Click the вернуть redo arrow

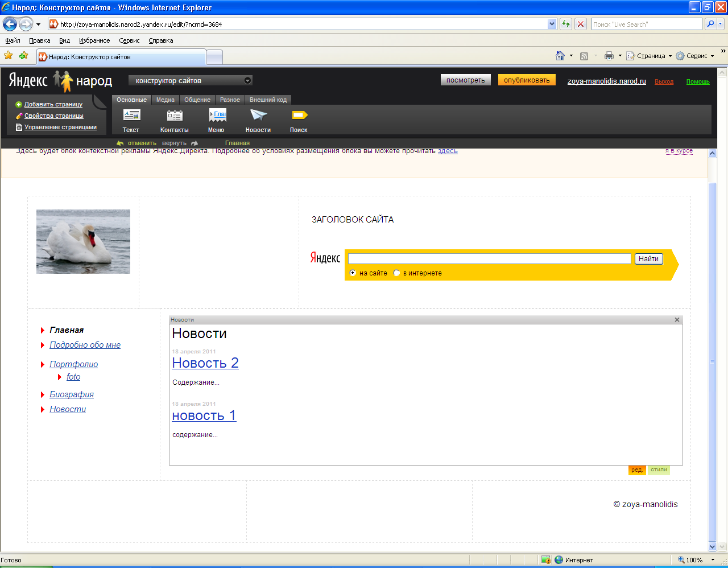click(195, 143)
